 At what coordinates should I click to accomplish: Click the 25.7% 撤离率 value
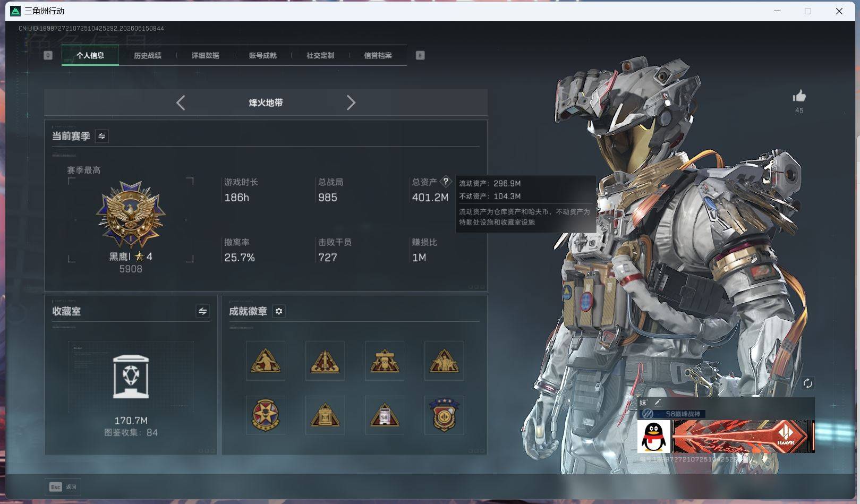(x=240, y=258)
